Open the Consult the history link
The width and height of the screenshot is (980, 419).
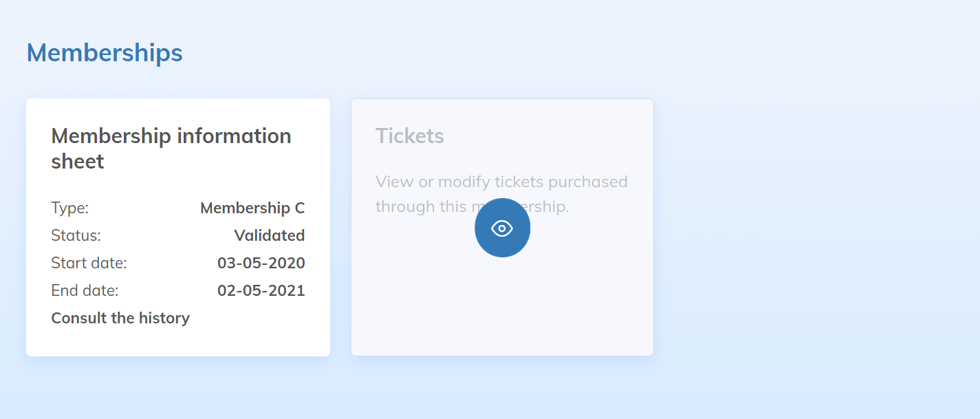[x=120, y=318]
